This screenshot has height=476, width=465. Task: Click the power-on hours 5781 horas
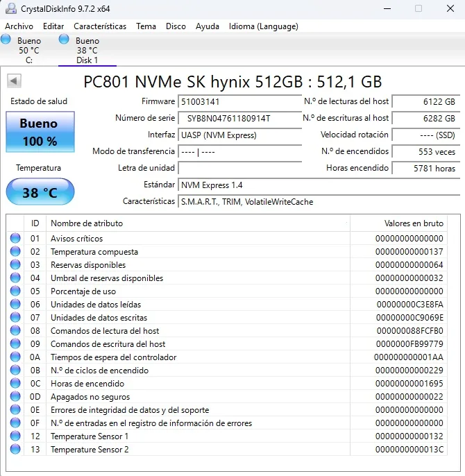(x=426, y=168)
